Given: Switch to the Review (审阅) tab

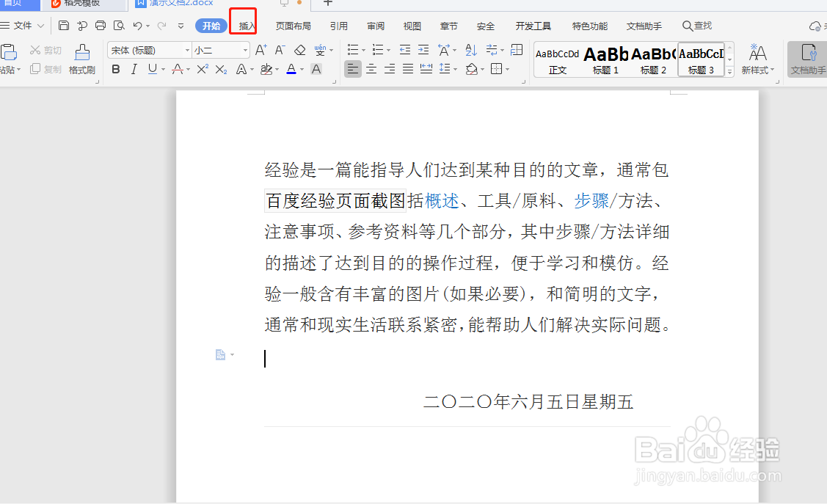Looking at the screenshot, I should (376, 26).
